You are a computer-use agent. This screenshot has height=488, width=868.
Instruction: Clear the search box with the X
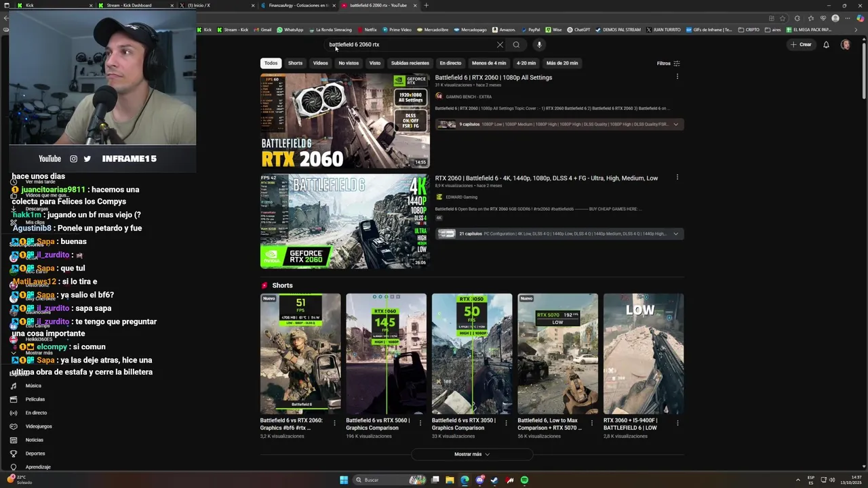500,45
